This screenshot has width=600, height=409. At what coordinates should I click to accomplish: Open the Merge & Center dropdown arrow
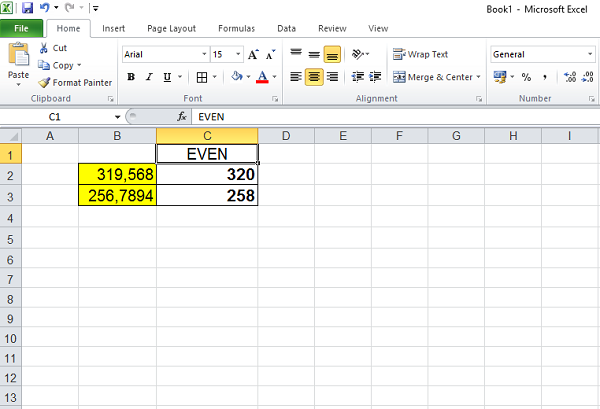point(479,77)
